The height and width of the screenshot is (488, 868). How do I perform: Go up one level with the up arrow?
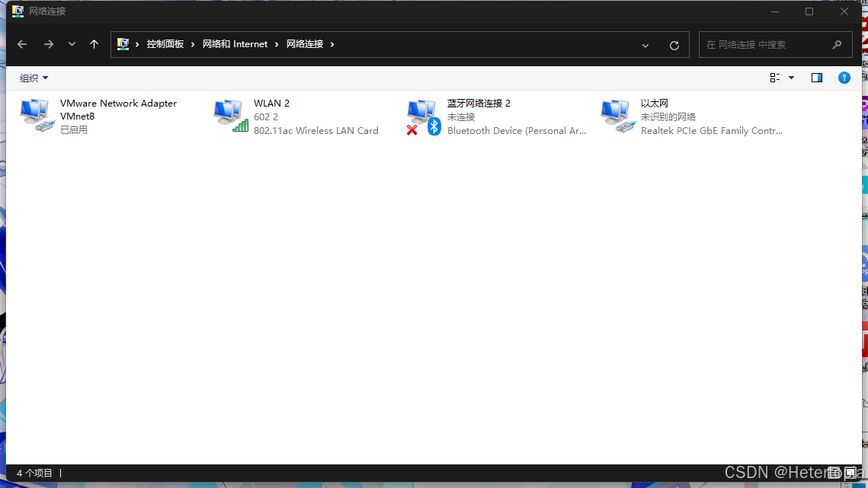[x=94, y=44]
